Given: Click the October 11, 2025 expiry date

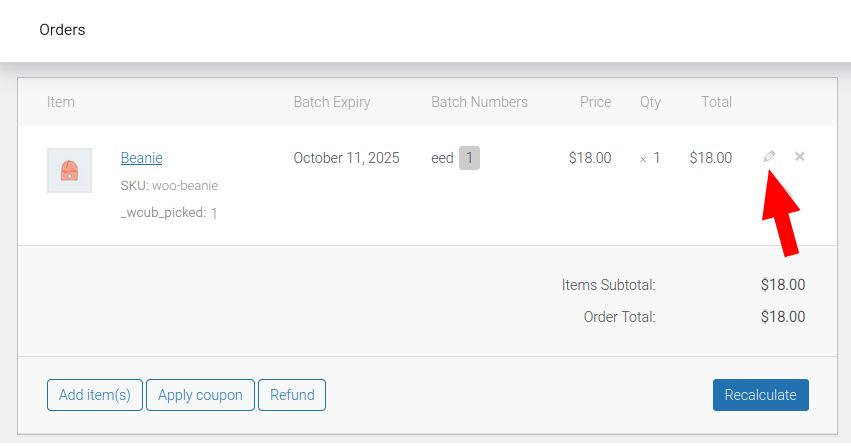Looking at the screenshot, I should (x=346, y=158).
